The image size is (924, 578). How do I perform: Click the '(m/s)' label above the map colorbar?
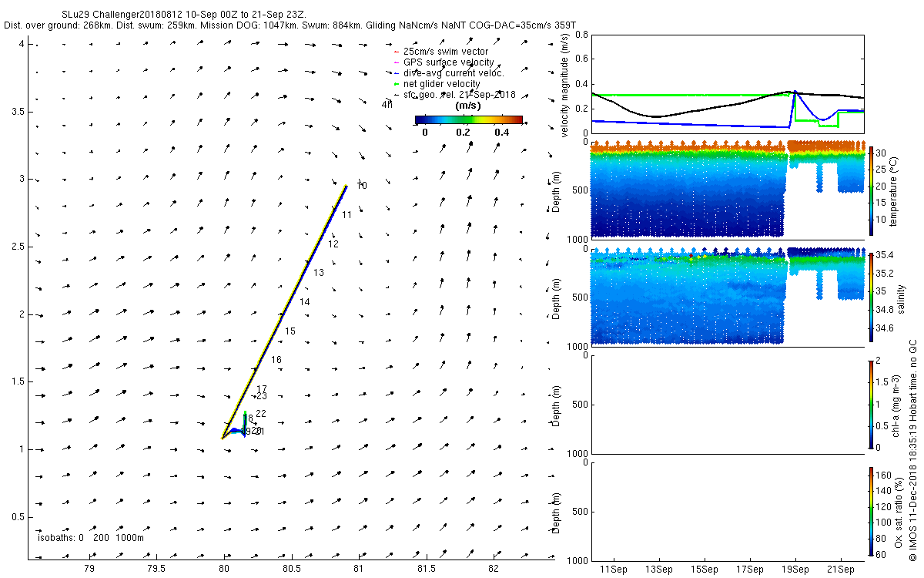(468, 106)
